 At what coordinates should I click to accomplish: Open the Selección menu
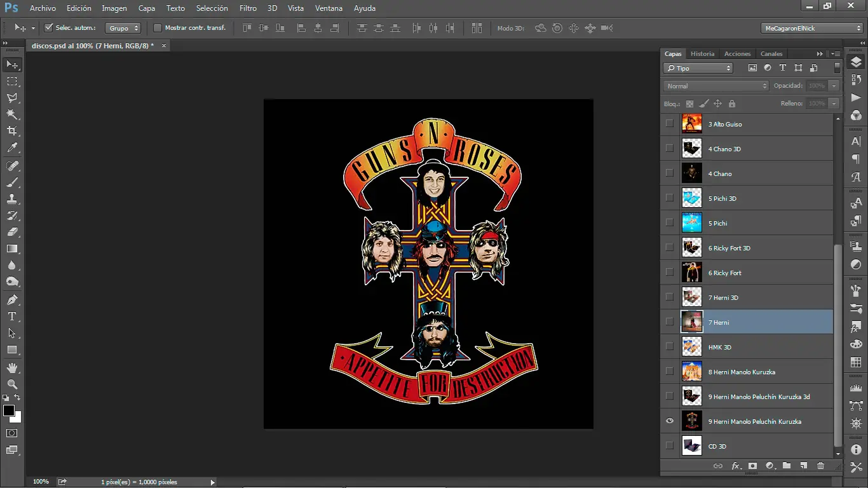212,8
